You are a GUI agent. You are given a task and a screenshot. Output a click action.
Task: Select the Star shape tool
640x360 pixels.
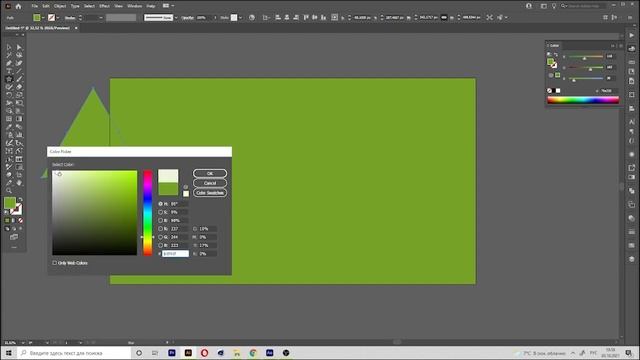9,79
